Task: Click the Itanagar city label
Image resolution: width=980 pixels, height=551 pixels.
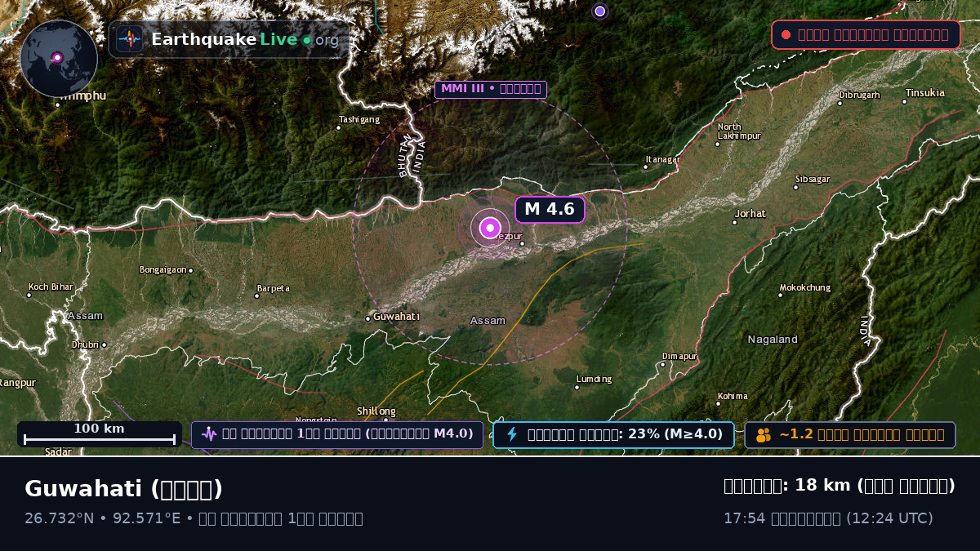Action: (x=662, y=160)
